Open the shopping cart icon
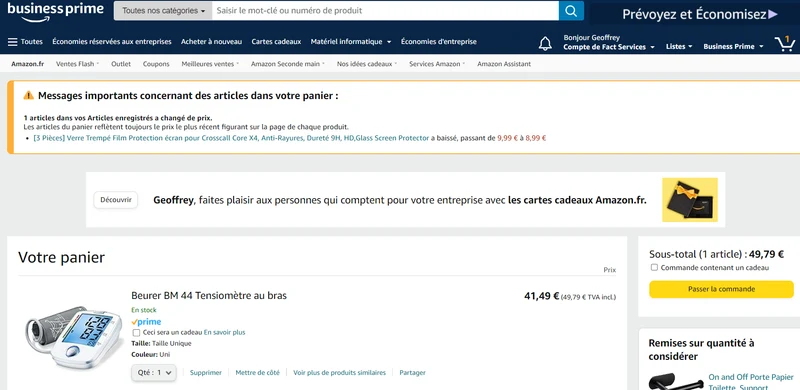800x390 pixels. (x=785, y=43)
